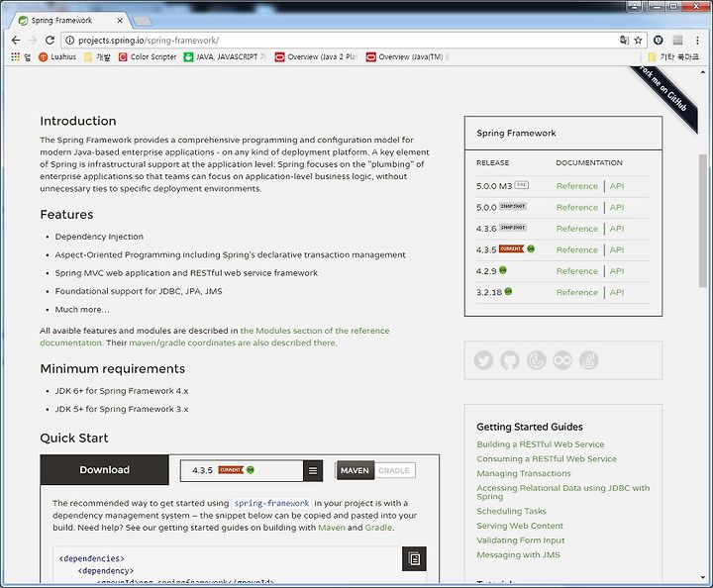Click the page vertical scrollbar thumb
Screen dimensions: 713x588
(703, 221)
